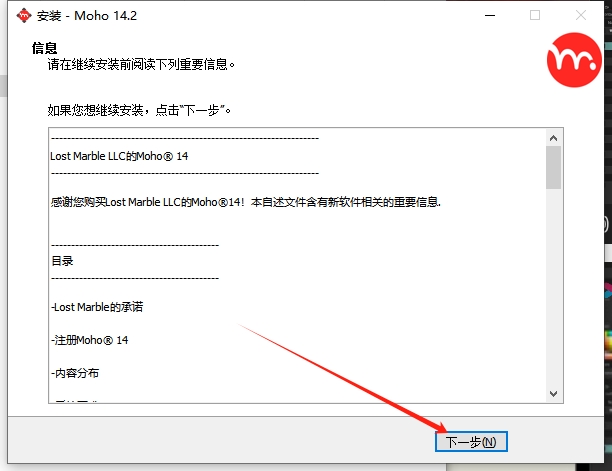Viewport: 612px width, 471px height.
Task: Click the sentence starting with 感谢您购买Lost Marble
Action: click(246, 202)
